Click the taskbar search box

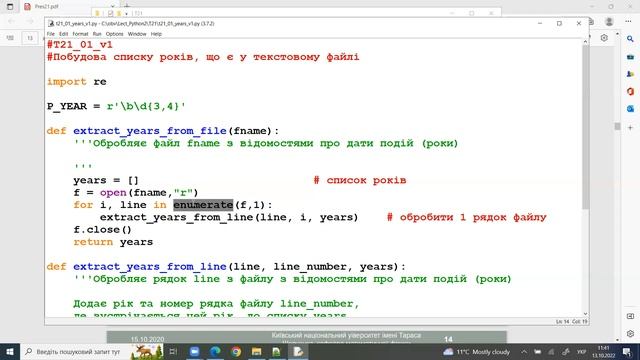(x=92, y=351)
